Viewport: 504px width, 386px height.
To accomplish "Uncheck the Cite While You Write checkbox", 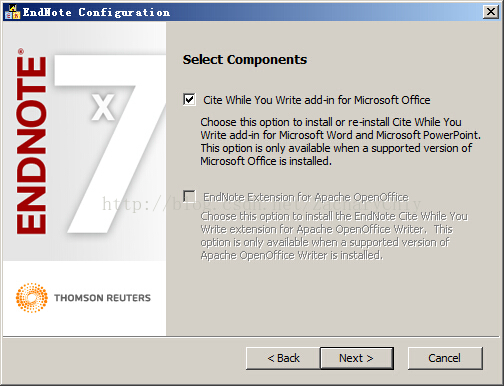I will pyautogui.click(x=189, y=100).
